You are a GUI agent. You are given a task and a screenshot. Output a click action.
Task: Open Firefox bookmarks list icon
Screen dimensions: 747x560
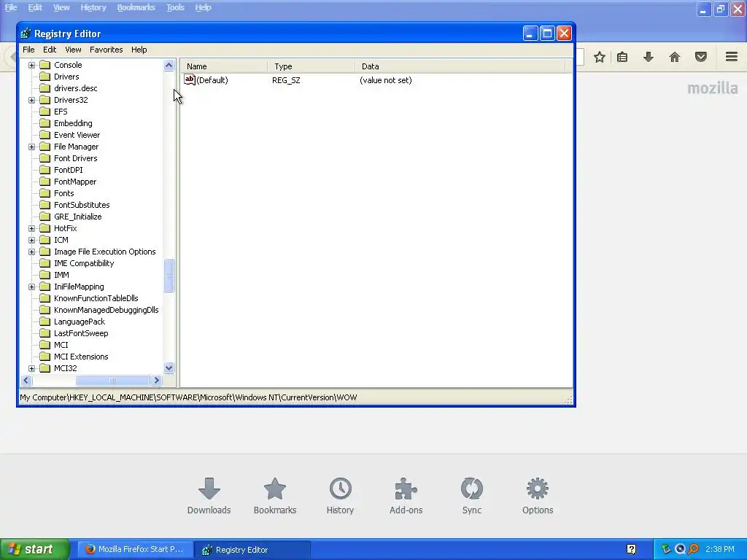tap(622, 57)
